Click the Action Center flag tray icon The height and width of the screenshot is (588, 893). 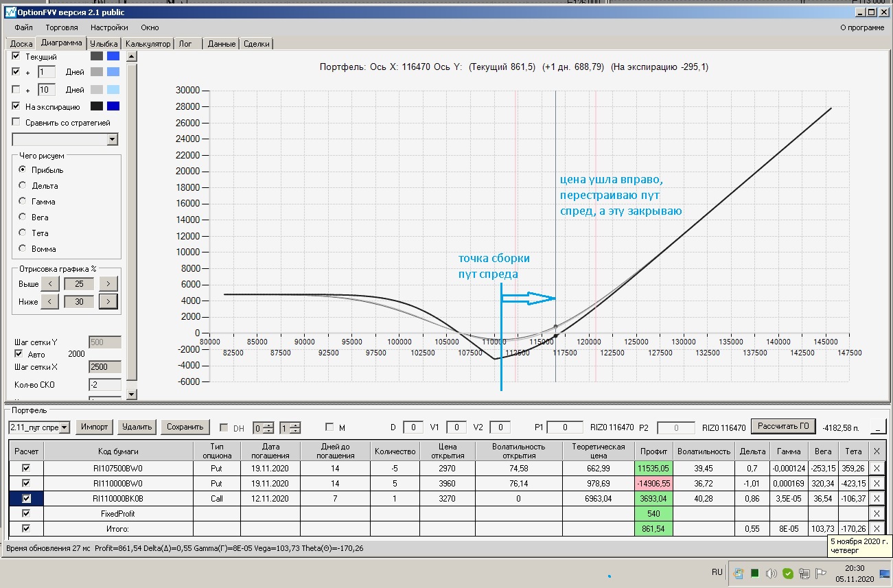[x=822, y=573]
